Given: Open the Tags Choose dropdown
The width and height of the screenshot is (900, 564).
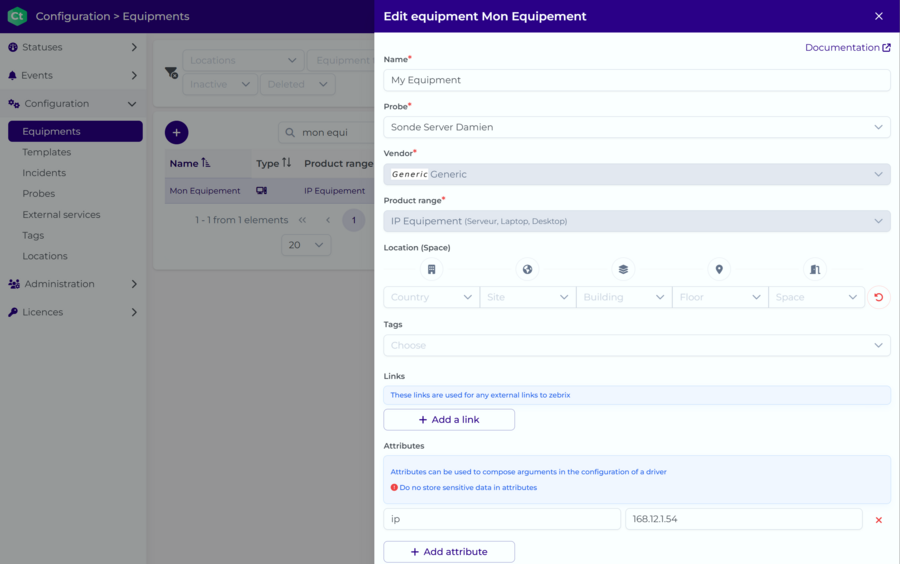Looking at the screenshot, I should pos(637,345).
